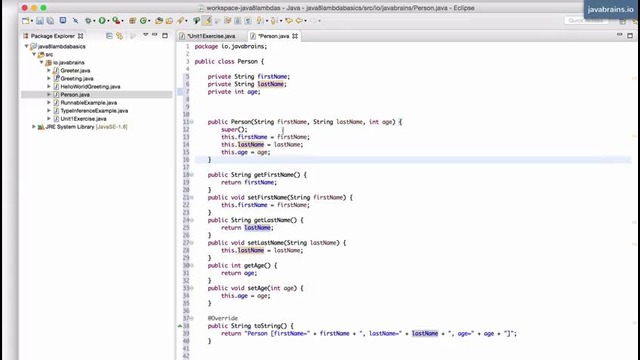Maximize the Package Explorer panel
Image resolution: width=640 pixels, height=360 pixels.
[165, 36]
